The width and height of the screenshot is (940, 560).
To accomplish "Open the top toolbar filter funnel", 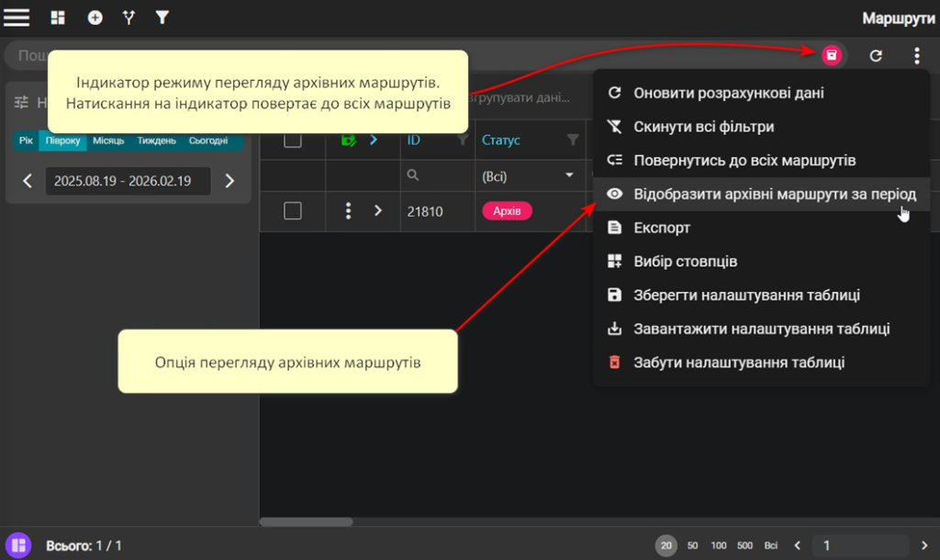I will (162, 18).
